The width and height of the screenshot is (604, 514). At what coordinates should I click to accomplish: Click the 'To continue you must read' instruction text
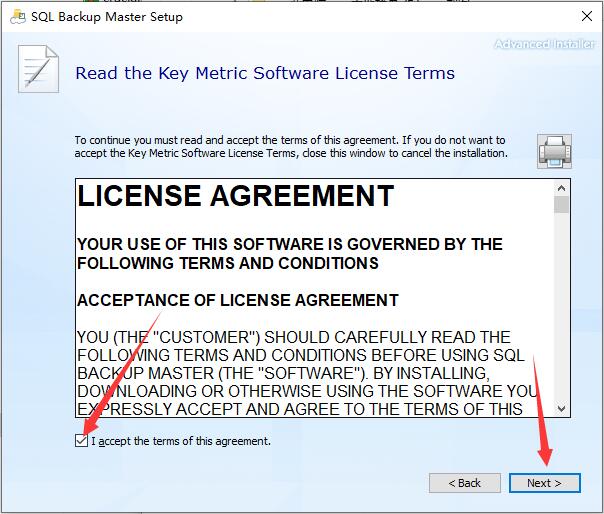pyautogui.click(x=291, y=146)
